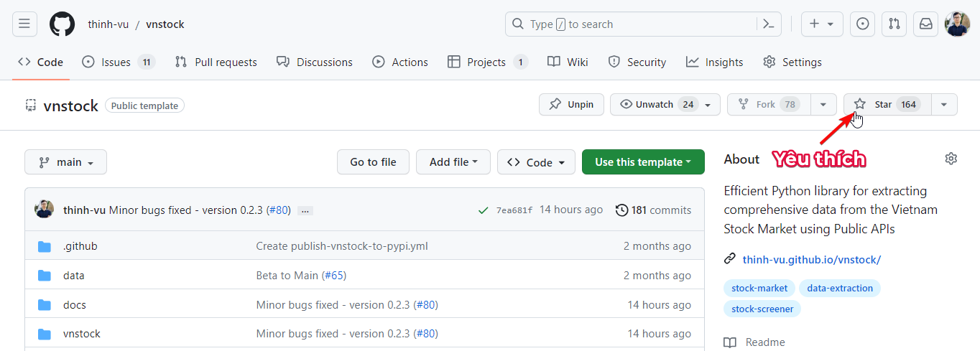Open the main branch dropdown
Viewport: 980px width, 351px height.
[65, 162]
